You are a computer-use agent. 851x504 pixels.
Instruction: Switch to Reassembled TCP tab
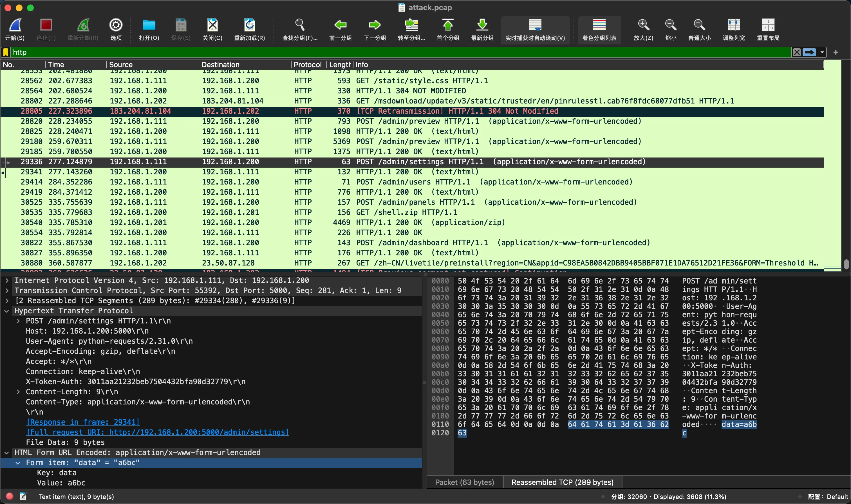(x=562, y=482)
